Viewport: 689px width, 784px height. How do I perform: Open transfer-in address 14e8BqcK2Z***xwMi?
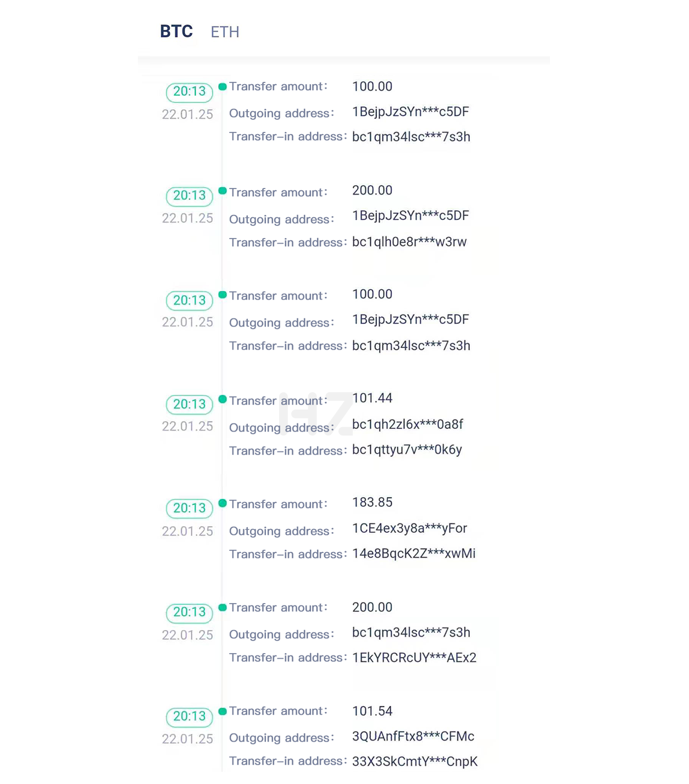[414, 554]
